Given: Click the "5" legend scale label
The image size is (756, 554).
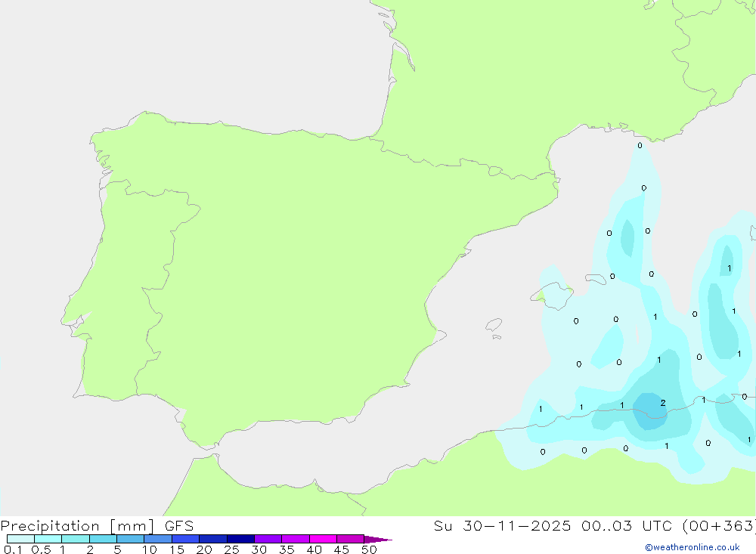Looking at the screenshot, I should click(117, 549).
